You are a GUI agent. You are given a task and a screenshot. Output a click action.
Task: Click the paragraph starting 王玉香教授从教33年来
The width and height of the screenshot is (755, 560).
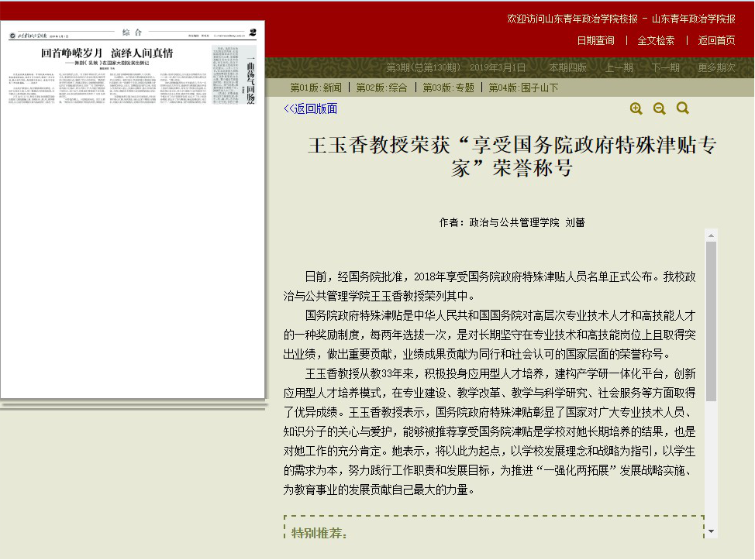(x=489, y=431)
